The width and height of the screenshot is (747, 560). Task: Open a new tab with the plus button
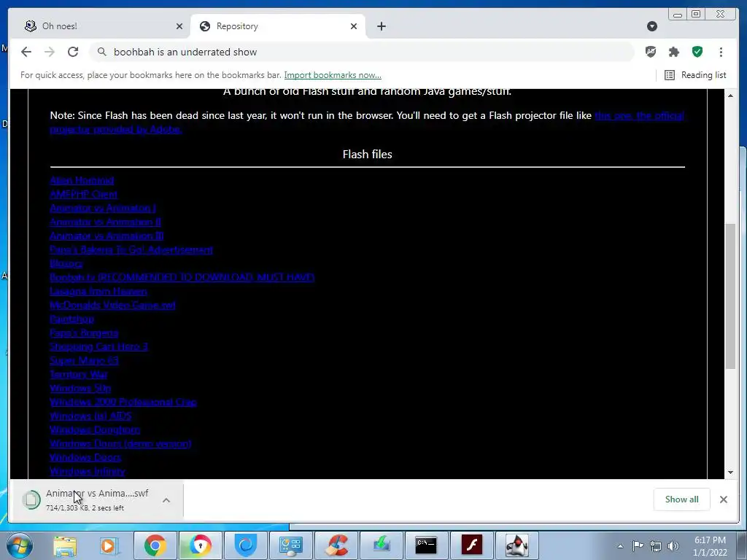coord(381,26)
